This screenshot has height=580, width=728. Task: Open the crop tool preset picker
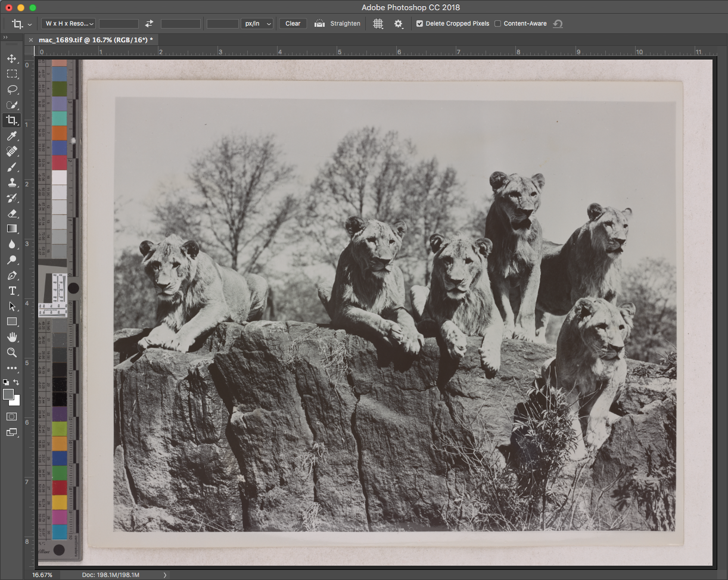[21, 24]
